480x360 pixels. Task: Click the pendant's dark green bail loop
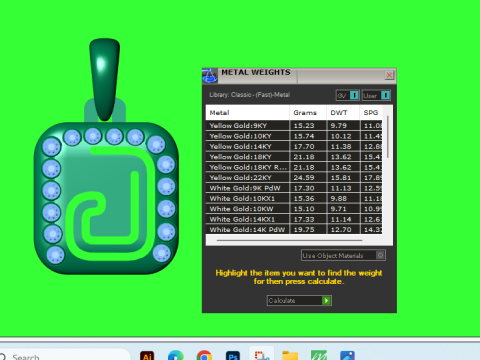tap(105, 79)
